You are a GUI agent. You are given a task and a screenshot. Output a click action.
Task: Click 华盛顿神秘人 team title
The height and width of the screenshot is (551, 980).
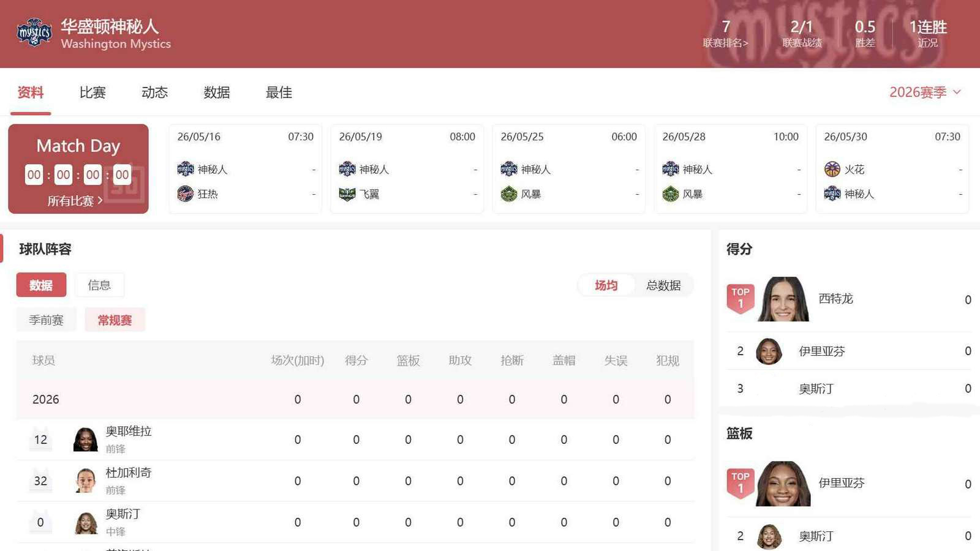110,26
